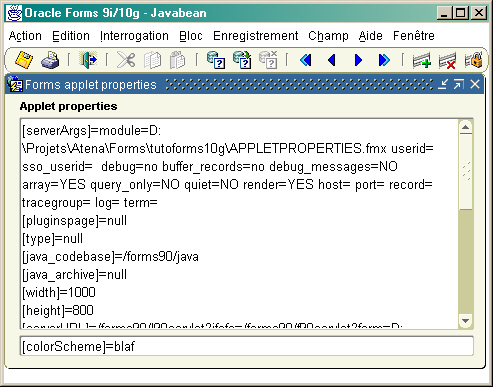
Task: Click the Execute Query icon with green arrow
Action: click(242, 60)
